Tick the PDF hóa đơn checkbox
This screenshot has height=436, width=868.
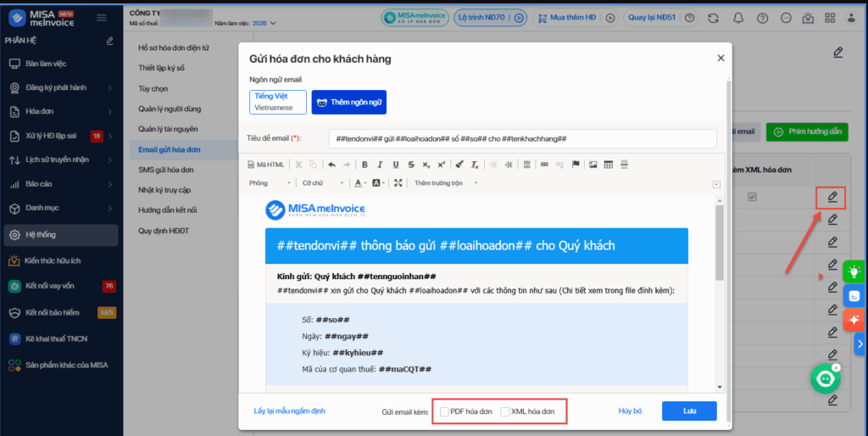point(445,411)
